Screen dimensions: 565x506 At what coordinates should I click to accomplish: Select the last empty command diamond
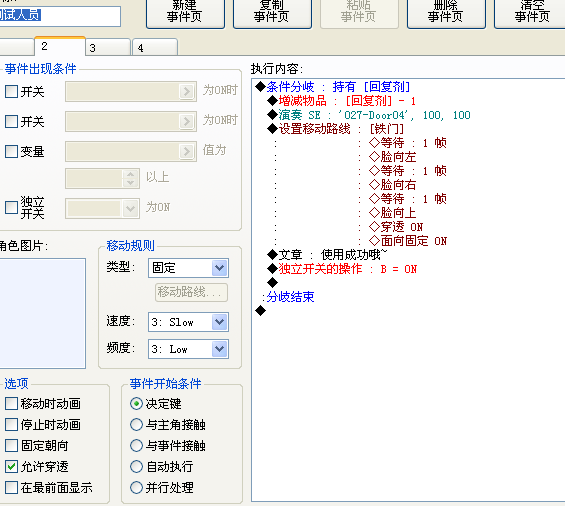260,310
